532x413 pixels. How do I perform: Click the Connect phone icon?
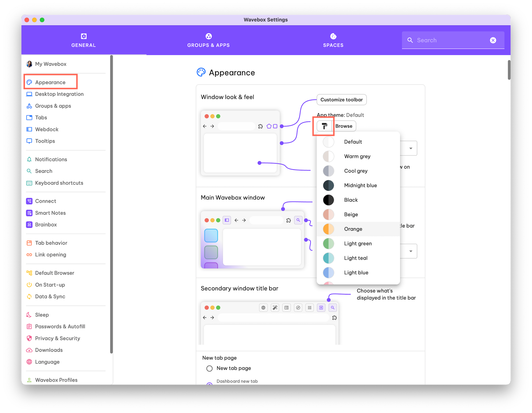29,201
